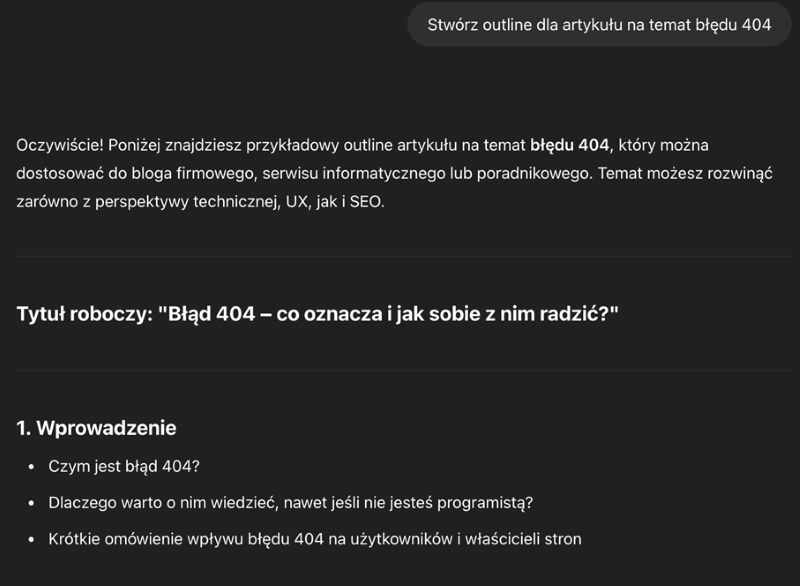Click the word "programistą?" in second bullet

pos(485,503)
